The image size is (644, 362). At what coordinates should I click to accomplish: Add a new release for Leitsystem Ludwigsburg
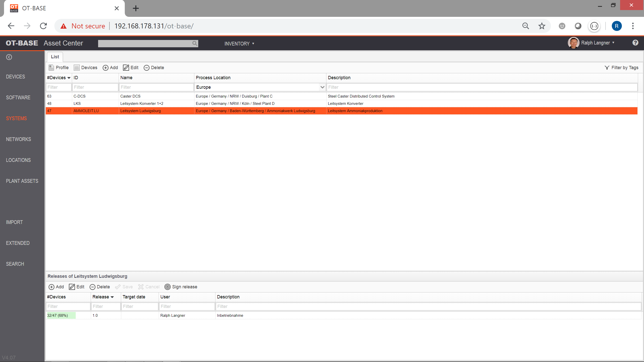[56, 287]
